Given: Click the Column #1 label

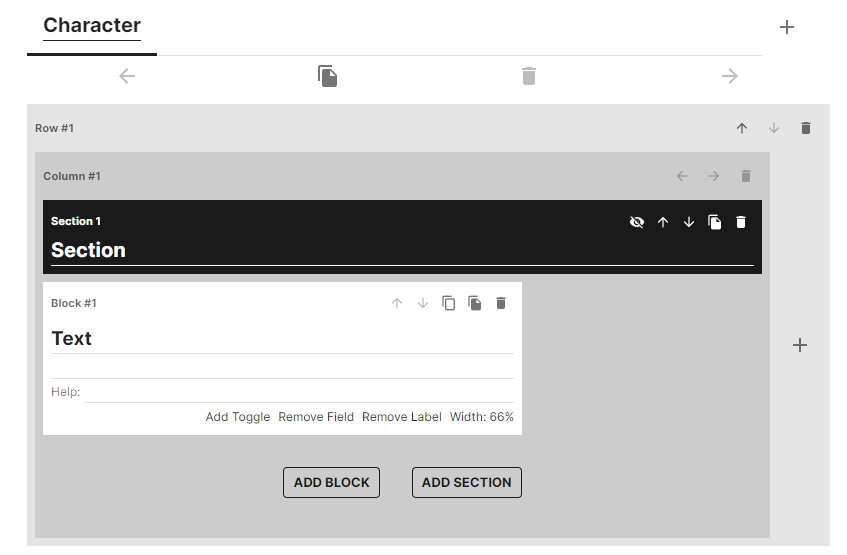Looking at the screenshot, I should click(72, 177).
